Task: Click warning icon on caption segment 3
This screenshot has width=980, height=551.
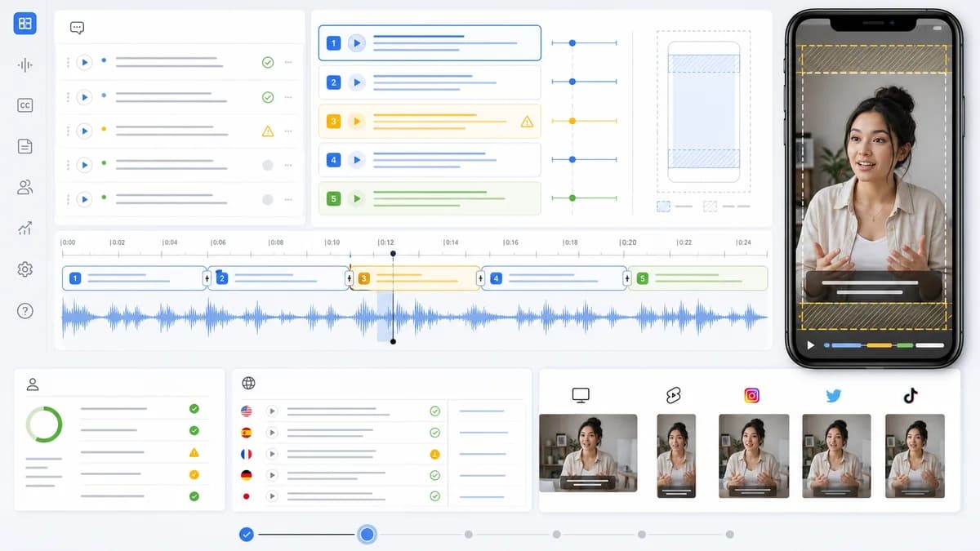Action: point(527,122)
